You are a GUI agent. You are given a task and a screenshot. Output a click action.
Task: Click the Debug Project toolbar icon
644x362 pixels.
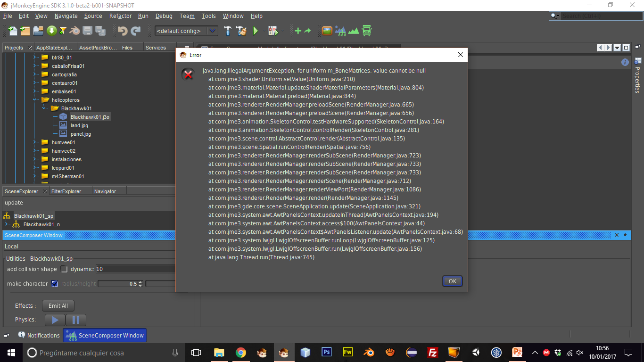coord(273,31)
